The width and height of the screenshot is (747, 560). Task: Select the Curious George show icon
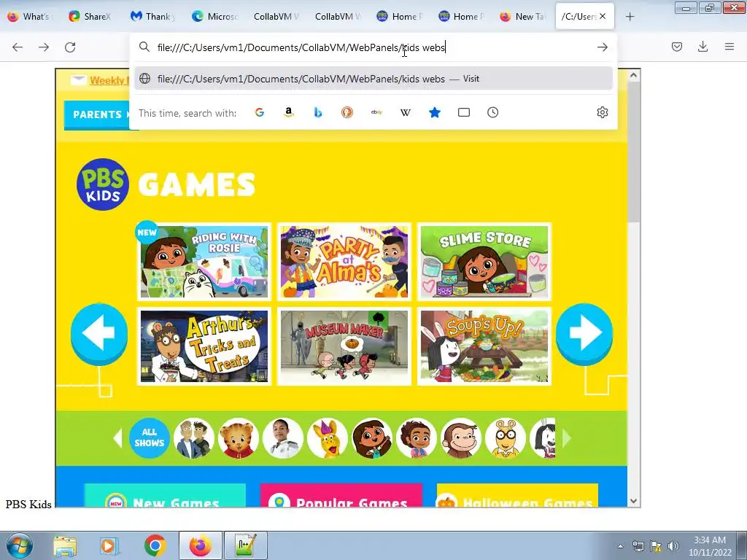(x=461, y=438)
